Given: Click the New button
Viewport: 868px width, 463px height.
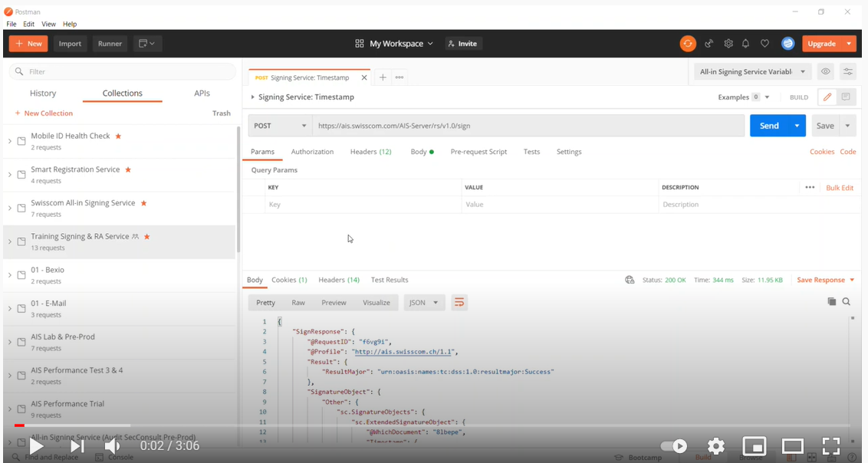Looking at the screenshot, I should (28, 44).
